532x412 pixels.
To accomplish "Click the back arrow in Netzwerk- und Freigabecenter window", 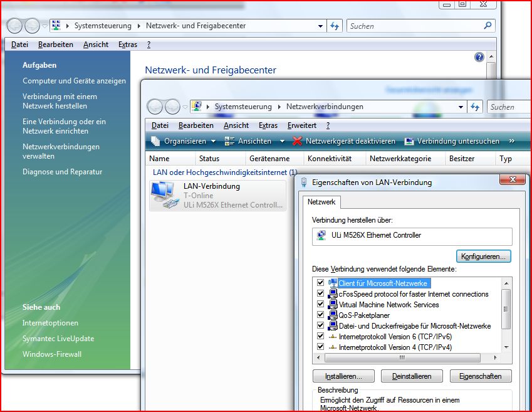I will coord(14,26).
